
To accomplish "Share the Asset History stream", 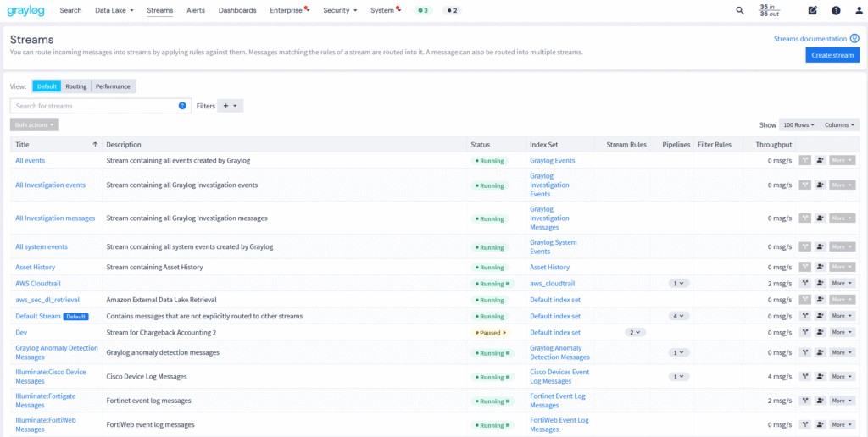I will tap(821, 267).
